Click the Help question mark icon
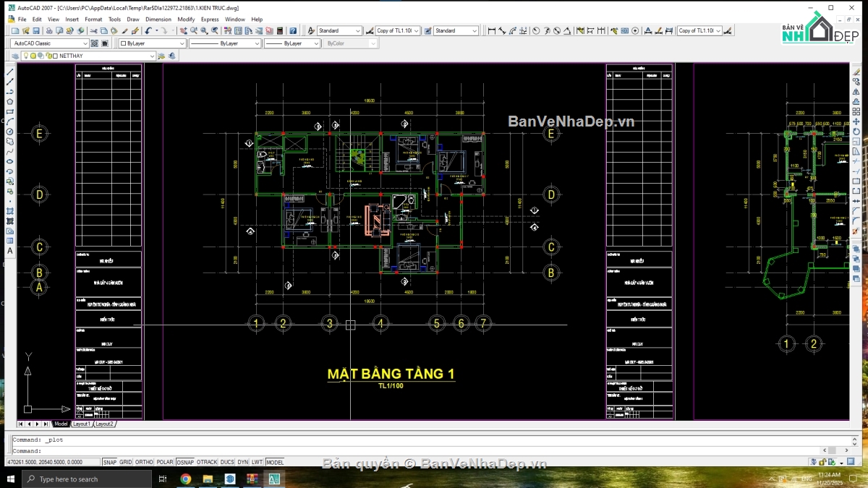 pyautogui.click(x=293, y=31)
